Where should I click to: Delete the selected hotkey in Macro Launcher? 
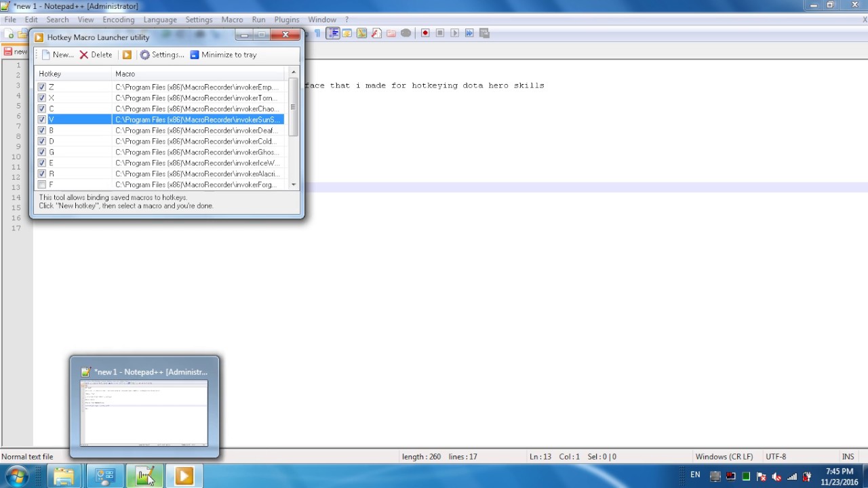tap(96, 55)
